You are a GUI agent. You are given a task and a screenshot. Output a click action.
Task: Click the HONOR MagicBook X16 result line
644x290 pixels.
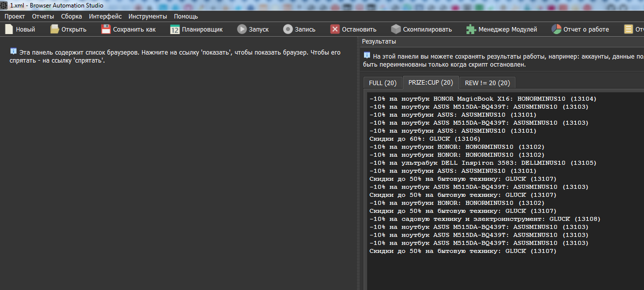pos(483,99)
